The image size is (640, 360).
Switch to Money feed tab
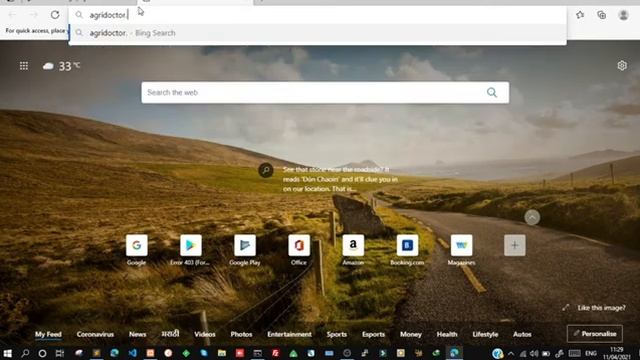click(x=411, y=334)
